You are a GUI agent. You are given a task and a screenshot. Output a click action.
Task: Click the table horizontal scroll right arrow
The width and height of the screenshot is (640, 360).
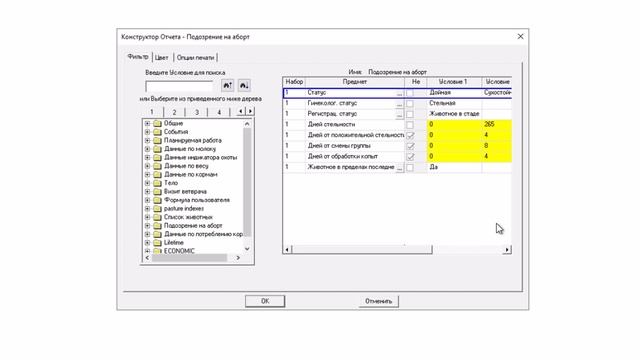tap(507, 249)
